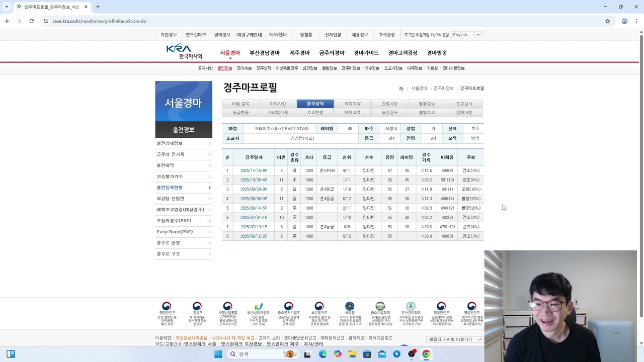Go to the home breadcrumb icon
This screenshot has height=362, width=644.
point(401,88)
